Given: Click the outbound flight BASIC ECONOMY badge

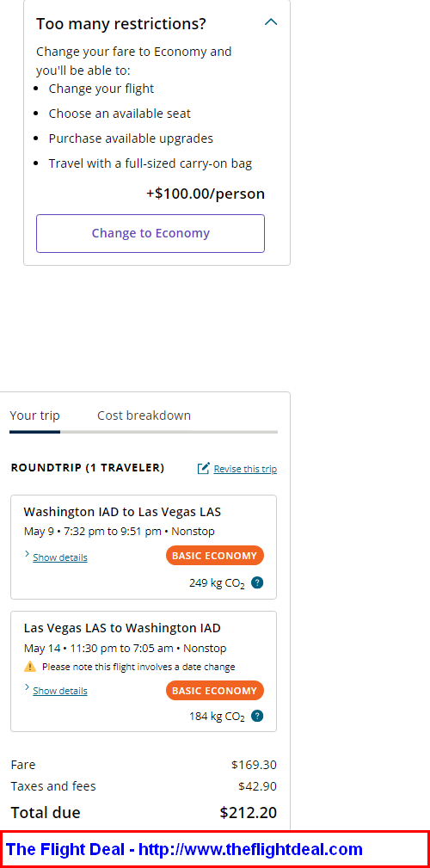Looking at the screenshot, I should [x=215, y=556].
